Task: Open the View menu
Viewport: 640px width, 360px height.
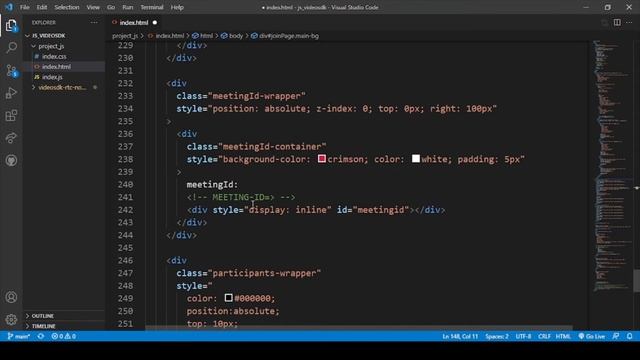Action: tap(93, 7)
